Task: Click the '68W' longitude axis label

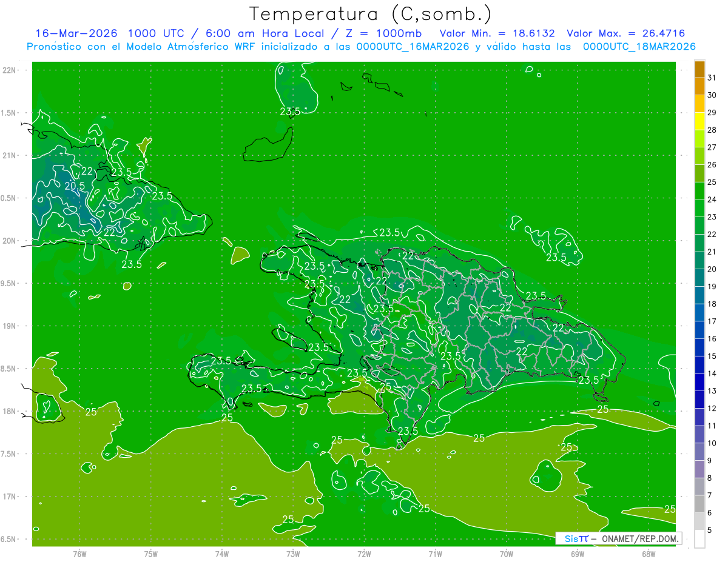Action: pyautogui.click(x=649, y=554)
